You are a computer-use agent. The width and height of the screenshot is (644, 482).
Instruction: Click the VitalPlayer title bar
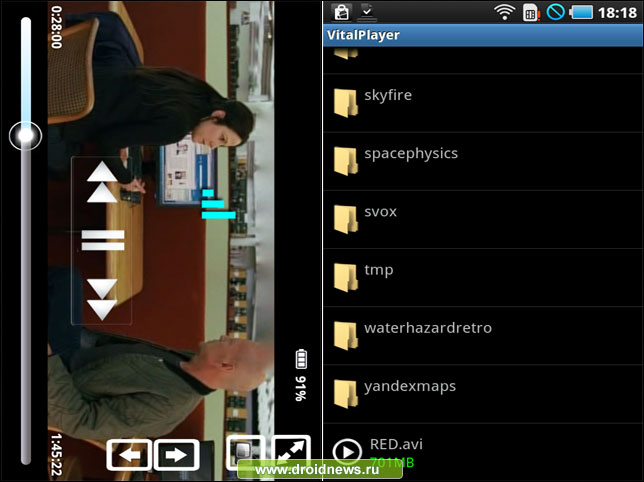coord(483,35)
